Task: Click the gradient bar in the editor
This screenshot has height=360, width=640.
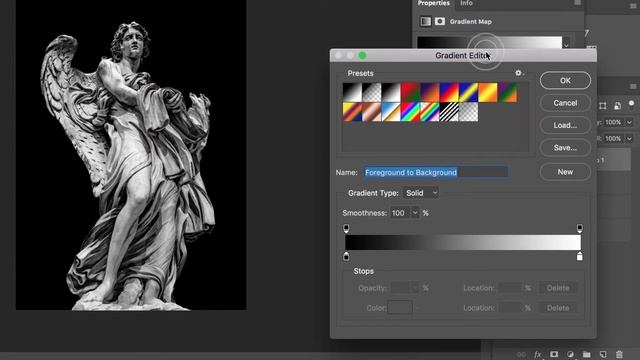Action: point(463,242)
